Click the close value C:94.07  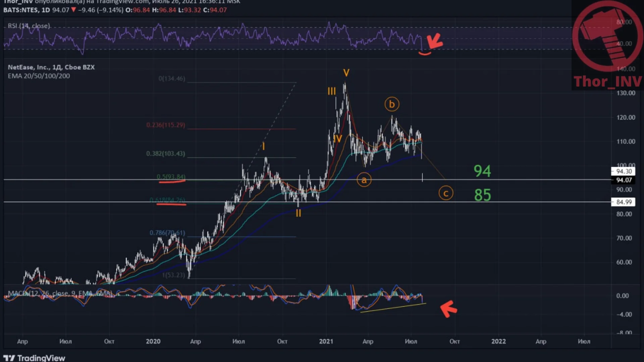tap(215, 10)
